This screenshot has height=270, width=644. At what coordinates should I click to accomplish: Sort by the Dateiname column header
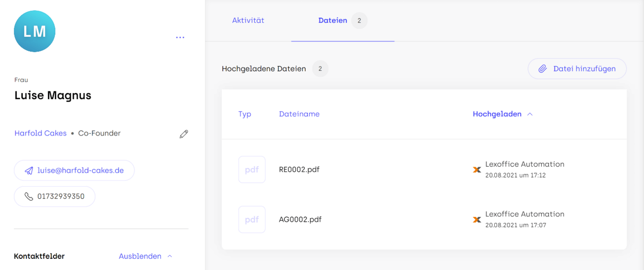pyautogui.click(x=299, y=114)
